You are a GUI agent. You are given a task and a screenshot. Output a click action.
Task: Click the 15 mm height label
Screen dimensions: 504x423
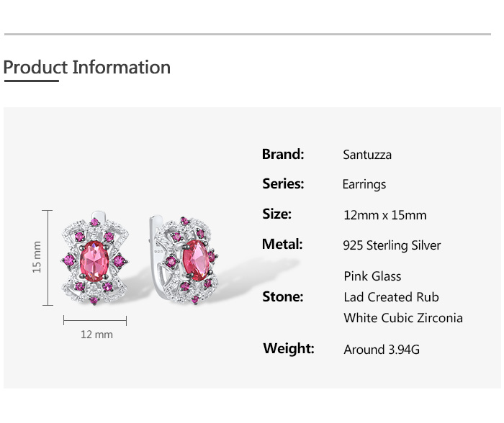pos(37,257)
